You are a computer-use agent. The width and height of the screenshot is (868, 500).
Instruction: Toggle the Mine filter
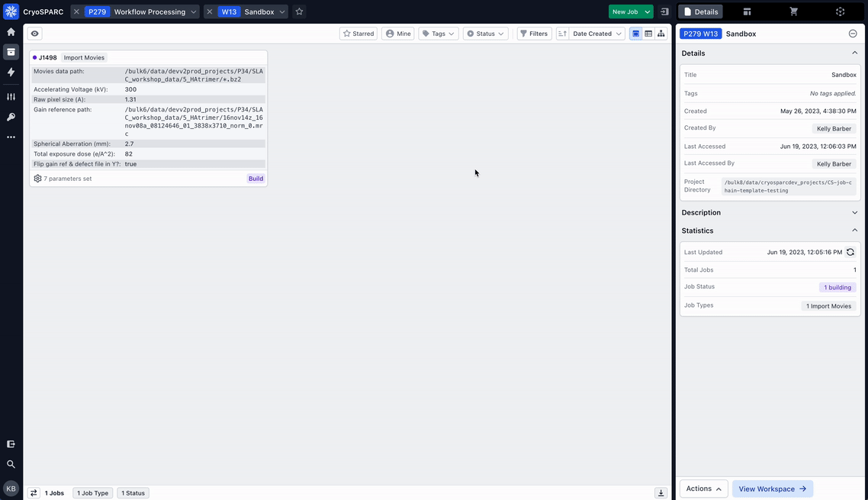[398, 34]
